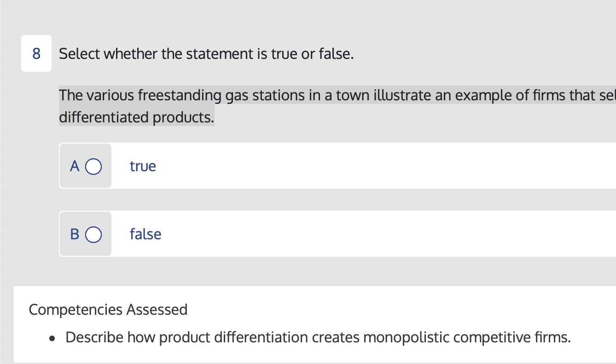Click the bullet point marker under Competencies Assessed
The width and height of the screenshot is (616, 364).
(x=52, y=337)
